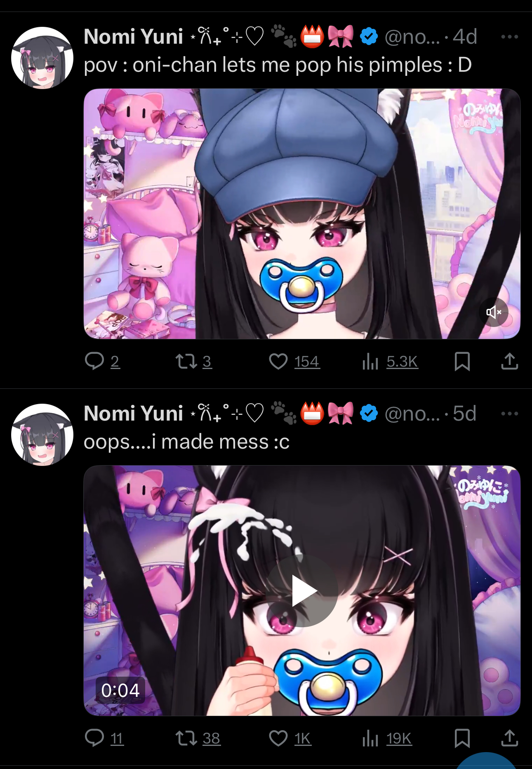The height and width of the screenshot is (769, 532).
Task: Like the post with 1K likes
Action: click(290, 738)
